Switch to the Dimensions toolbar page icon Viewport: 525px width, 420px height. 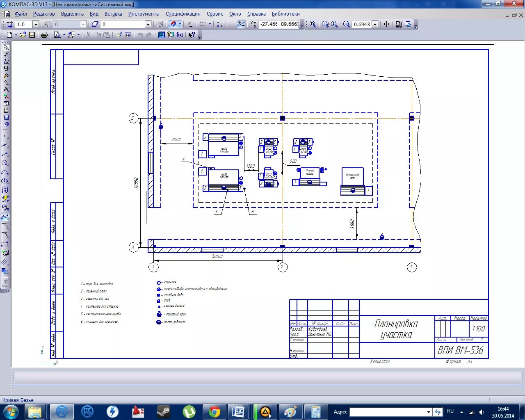tap(6, 54)
